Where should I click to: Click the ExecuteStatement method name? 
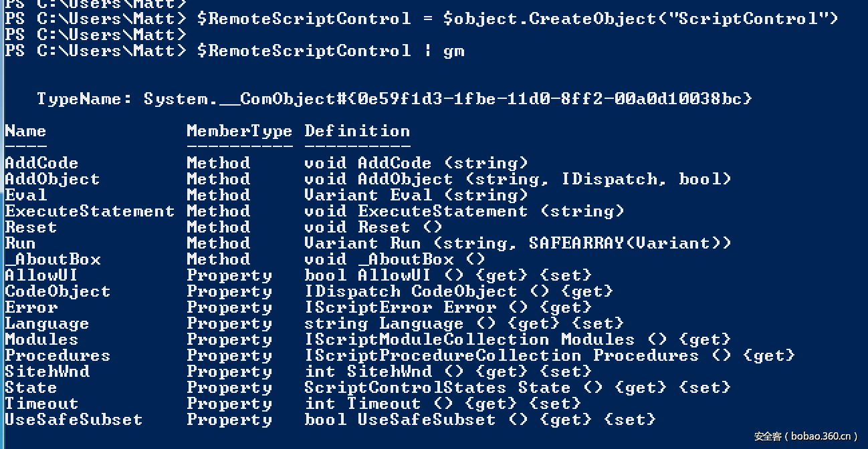tap(90, 211)
